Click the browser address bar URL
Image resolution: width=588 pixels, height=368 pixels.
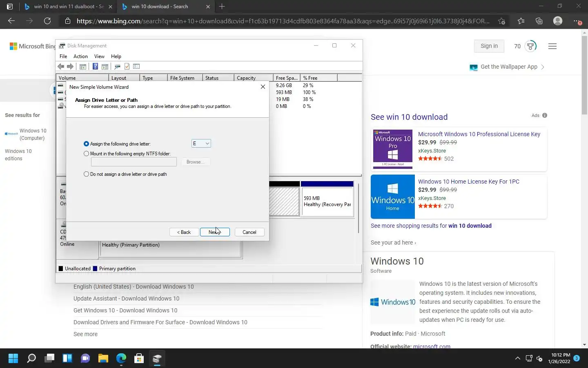(283, 21)
